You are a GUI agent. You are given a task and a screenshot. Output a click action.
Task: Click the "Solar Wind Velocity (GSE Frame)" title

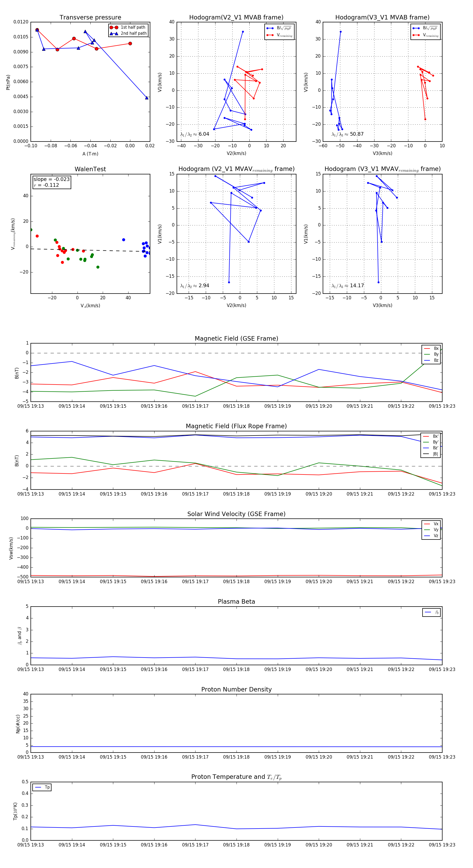tap(236, 514)
